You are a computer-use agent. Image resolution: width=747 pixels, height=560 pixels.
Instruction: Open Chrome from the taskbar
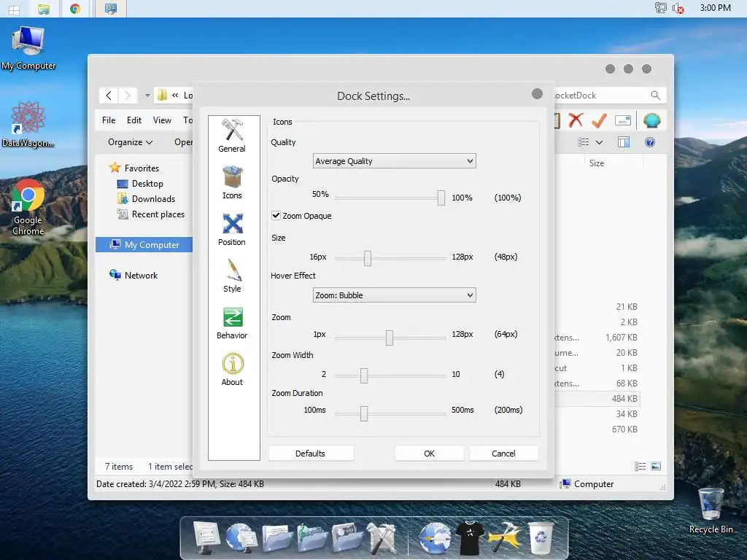point(75,9)
